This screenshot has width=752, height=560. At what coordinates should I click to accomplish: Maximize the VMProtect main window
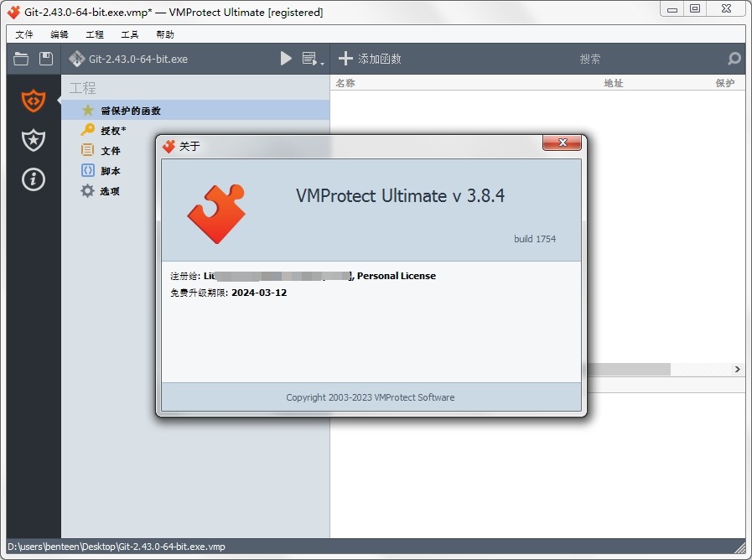pyautogui.click(x=695, y=9)
